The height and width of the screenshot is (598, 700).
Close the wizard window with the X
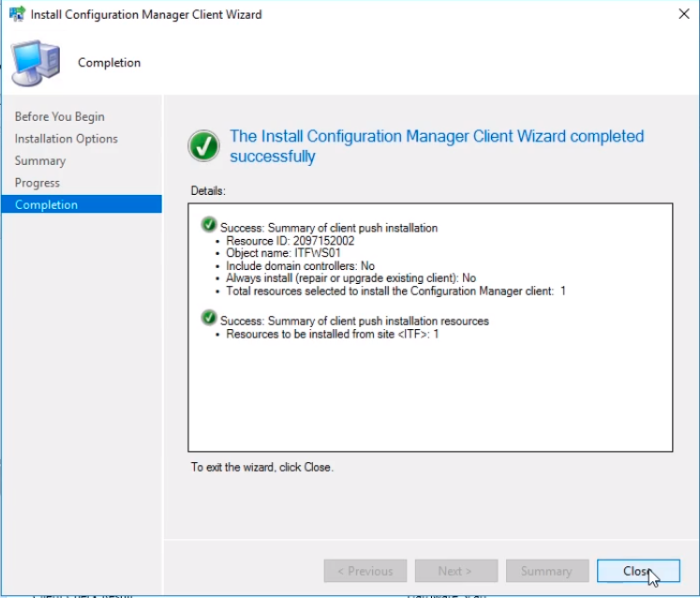point(684,14)
